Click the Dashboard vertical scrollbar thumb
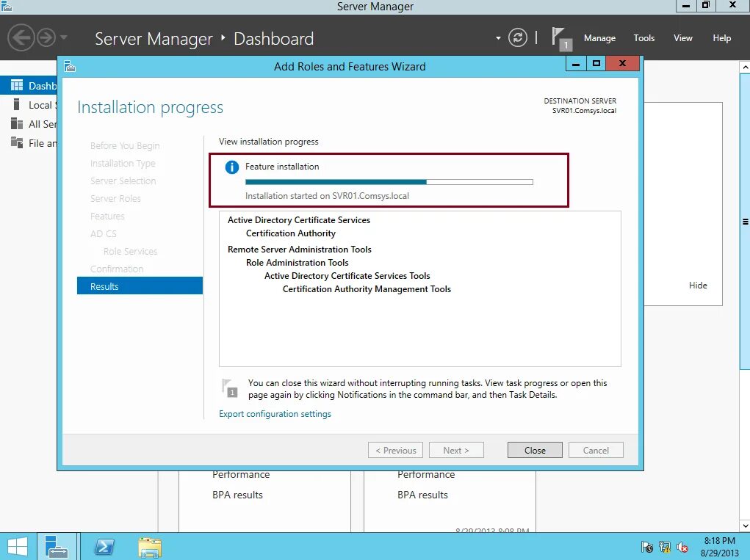Screen dimensions: 750x560 pos(745,221)
